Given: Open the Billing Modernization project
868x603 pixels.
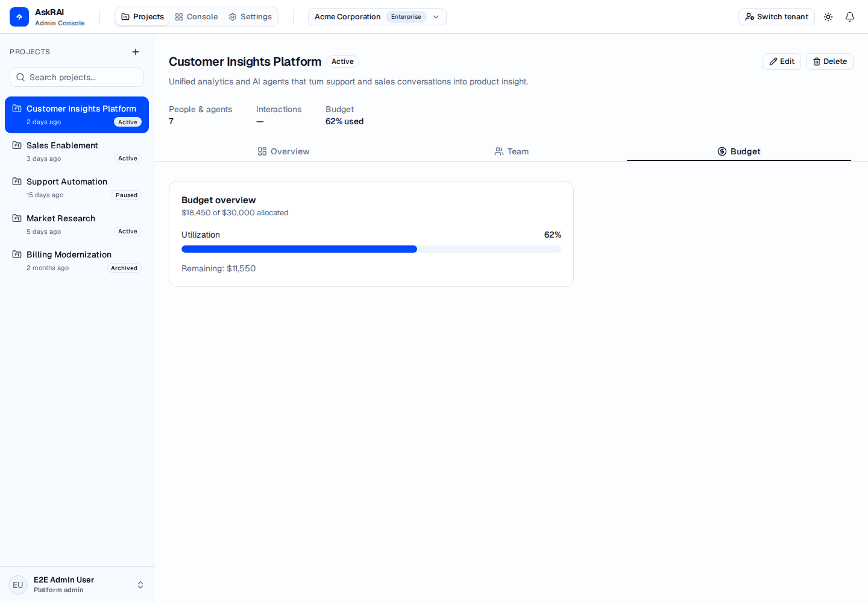Looking at the screenshot, I should coord(77,260).
